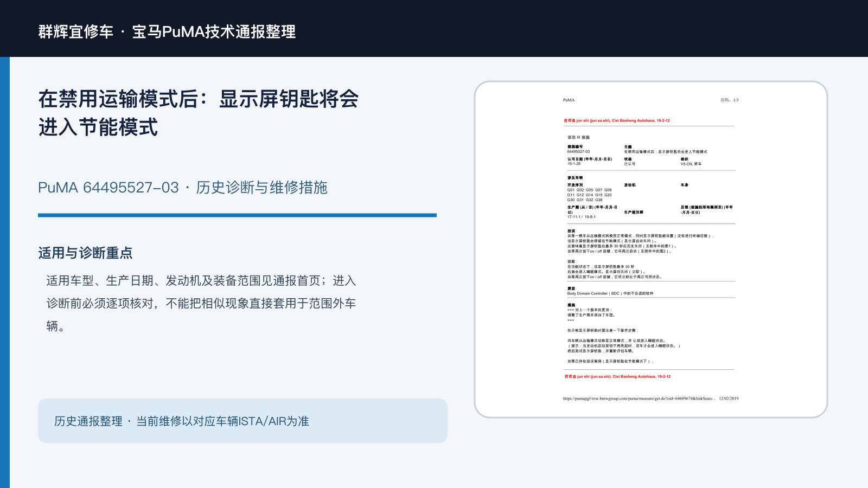Click the measure number 64495527-03 in the document
868x488 pixels.
(578, 152)
